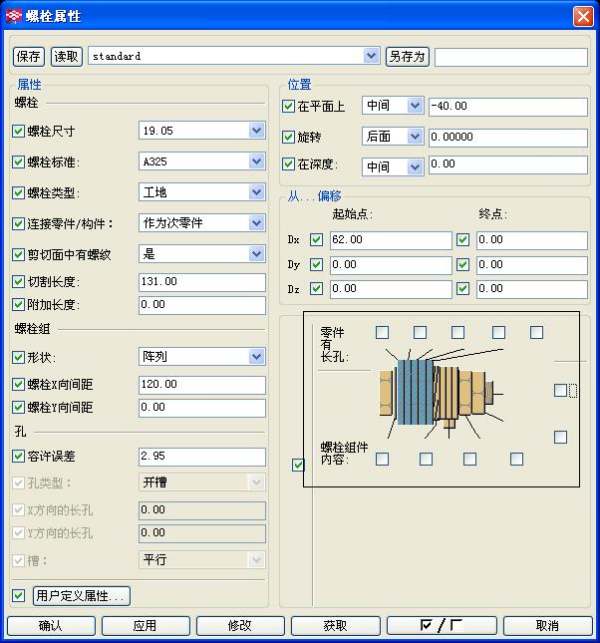Open the standard settings file dropdown
The height and width of the screenshot is (643, 600).
372,57
